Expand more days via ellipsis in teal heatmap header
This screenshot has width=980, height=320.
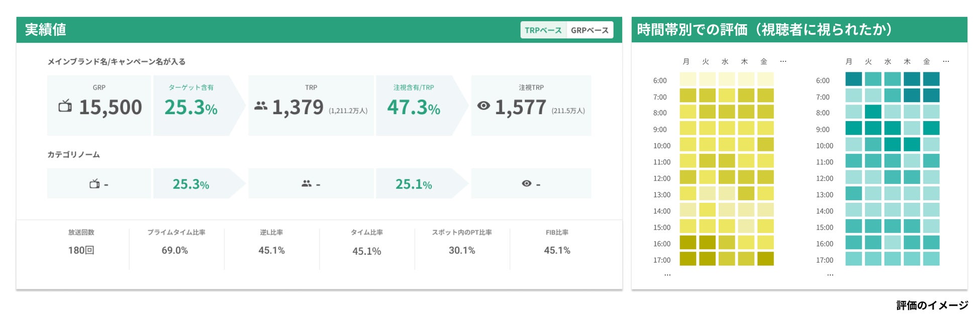point(946,61)
